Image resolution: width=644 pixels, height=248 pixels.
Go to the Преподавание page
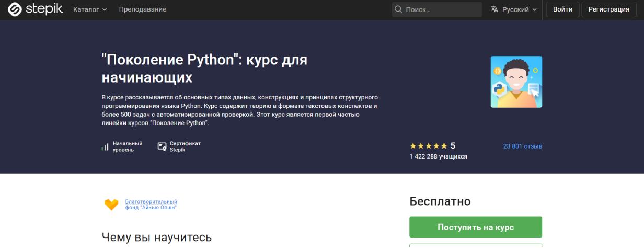click(143, 9)
